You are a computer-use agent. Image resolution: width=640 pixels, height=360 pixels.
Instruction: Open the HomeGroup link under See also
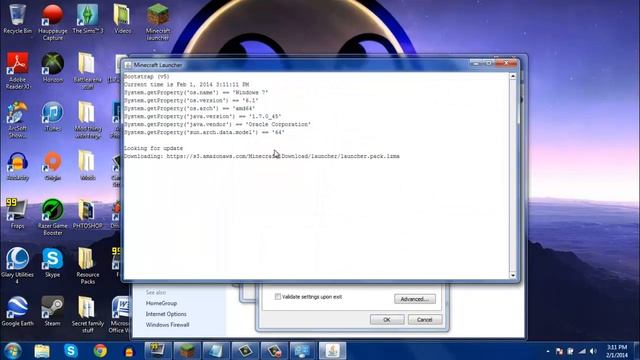[x=161, y=303]
